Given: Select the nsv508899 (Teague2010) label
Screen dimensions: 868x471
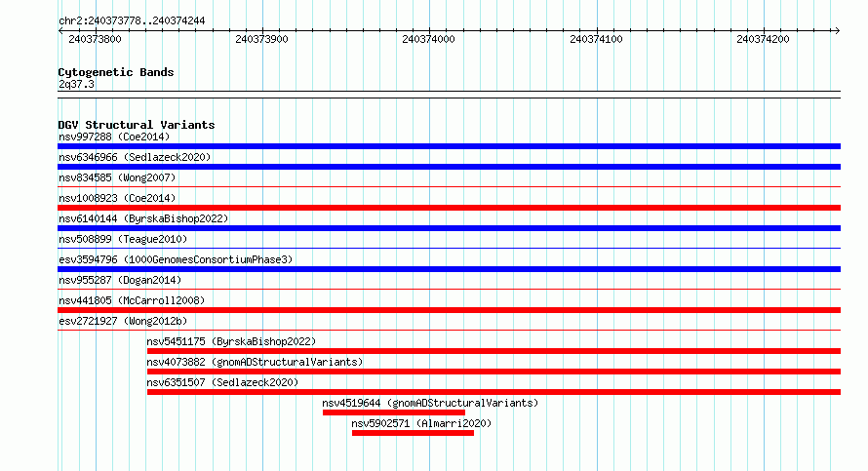Looking at the screenshot, I should click(x=123, y=239).
